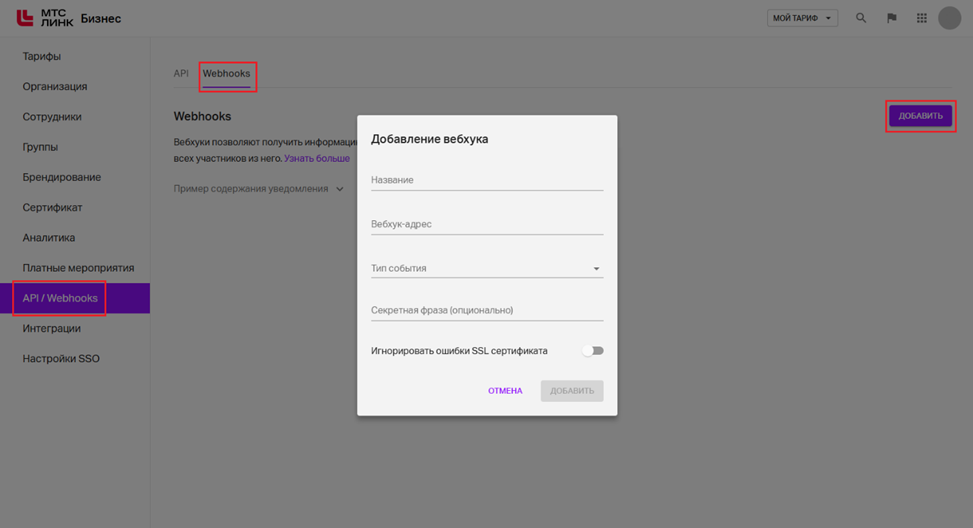This screenshot has height=528, width=973.
Task: Go to SSO settings in sidebar
Action: (61, 358)
